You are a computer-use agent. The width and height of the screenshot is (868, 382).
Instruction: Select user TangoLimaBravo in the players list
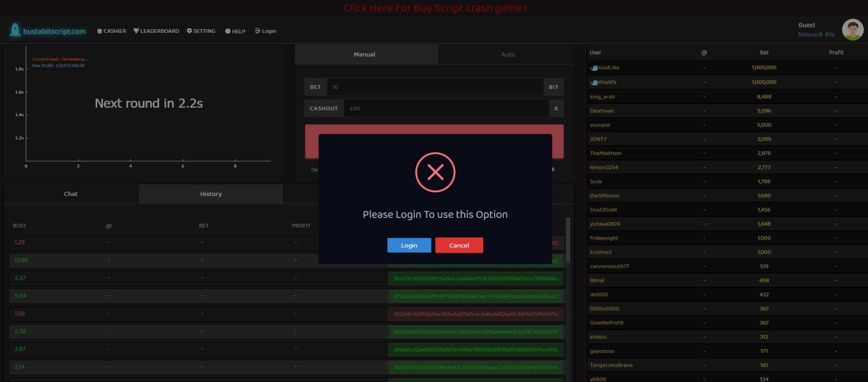[611, 365]
